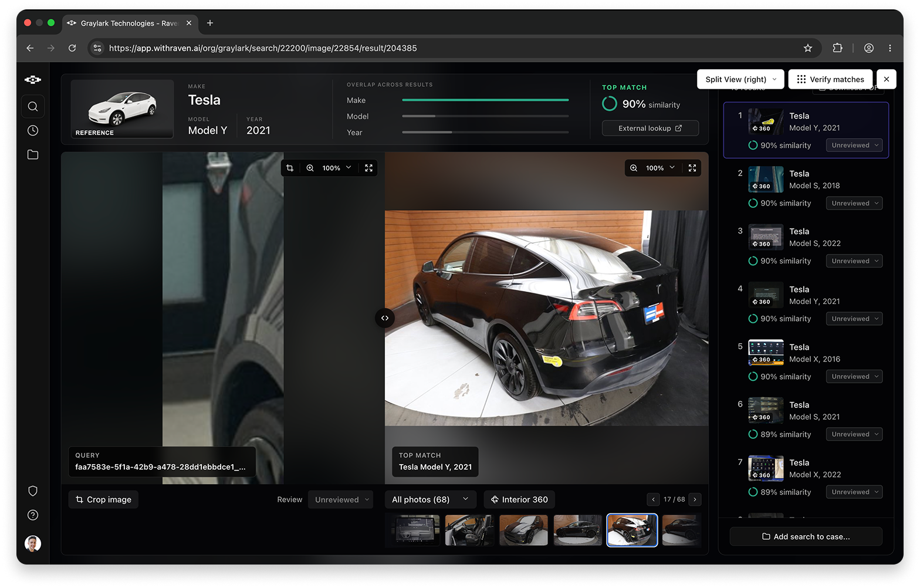Open query image 100% zoom dropdown
The height and width of the screenshot is (588, 920).
[x=337, y=168]
